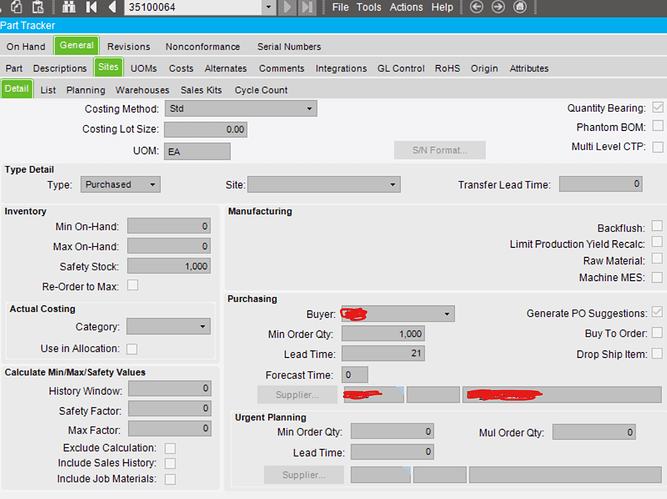Expand the Actual Costing Category dropdown
This screenshot has width=667, height=499.
(202, 327)
